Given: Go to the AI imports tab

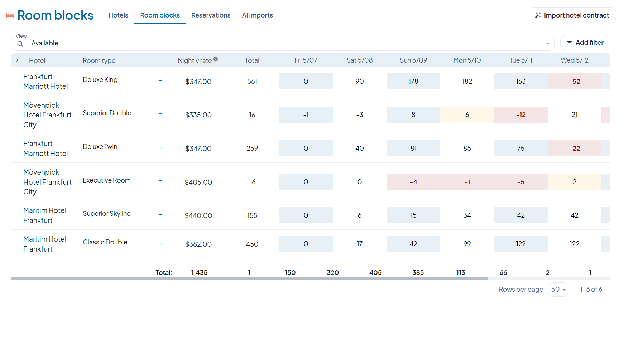Looking at the screenshot, I should [x=257, y=15].
